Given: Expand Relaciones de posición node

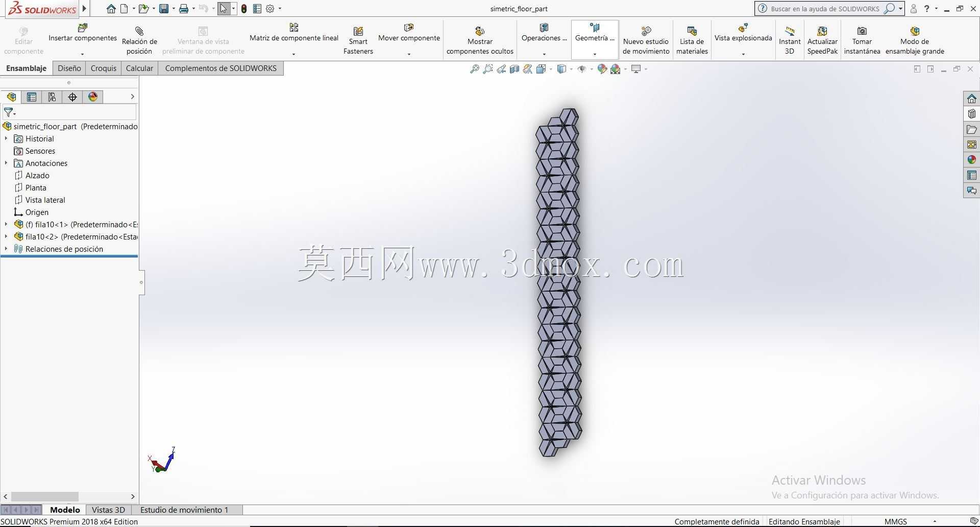Looking at the screenshot, I should click(x=6, y=249).
